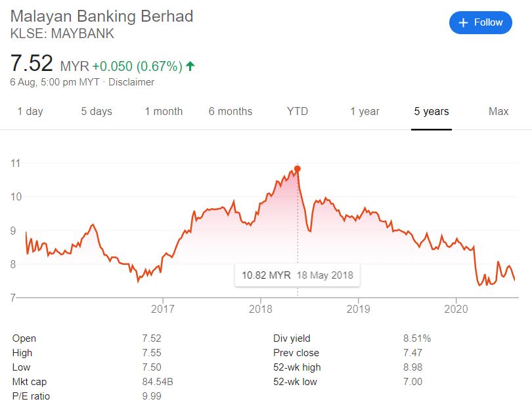The height and width of the screenshot is (414, 532).
Task: Select the YTD range tab
Action: (x=298, y=111)
